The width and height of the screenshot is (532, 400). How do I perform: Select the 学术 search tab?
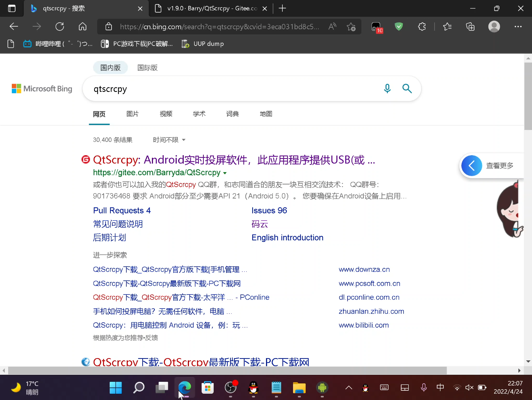pyautogui.click(x=199, y=114)
